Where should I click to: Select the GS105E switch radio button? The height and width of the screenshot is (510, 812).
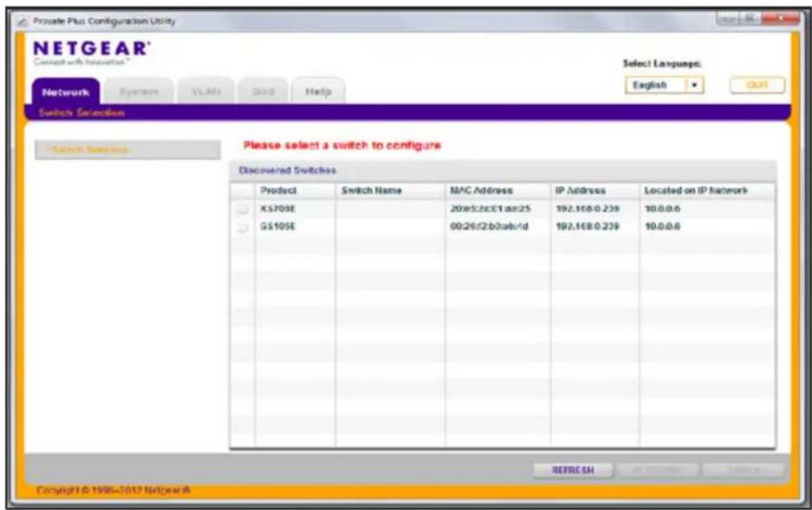pyautogui.click(x=243, y=228)
